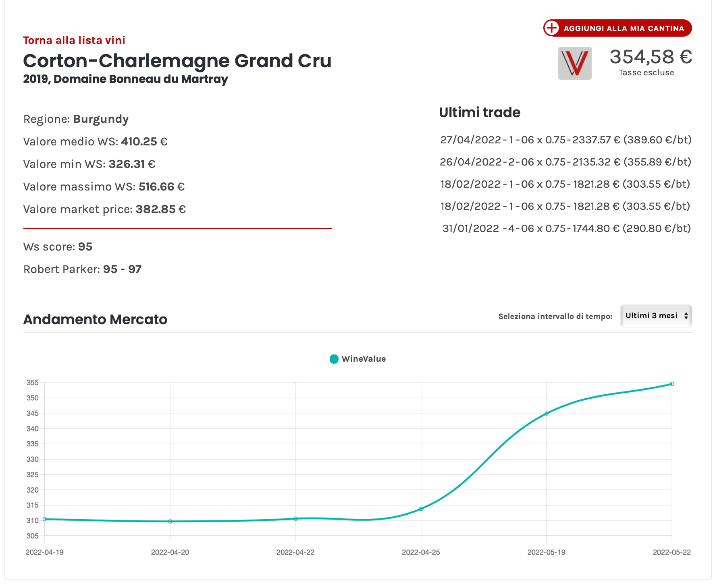Click the Valore medio WS 410.25 € value
This screenshot has width=715, height=588.
[144, 142]
